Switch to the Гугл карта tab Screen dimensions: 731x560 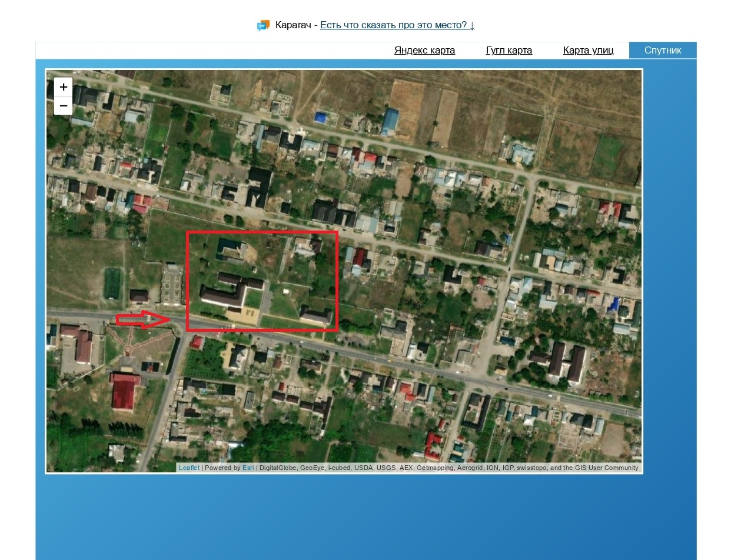point(509,50)
